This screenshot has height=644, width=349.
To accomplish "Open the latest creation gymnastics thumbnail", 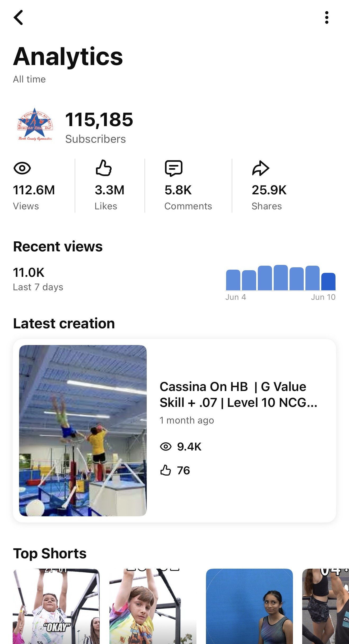I will coord(83,431).
